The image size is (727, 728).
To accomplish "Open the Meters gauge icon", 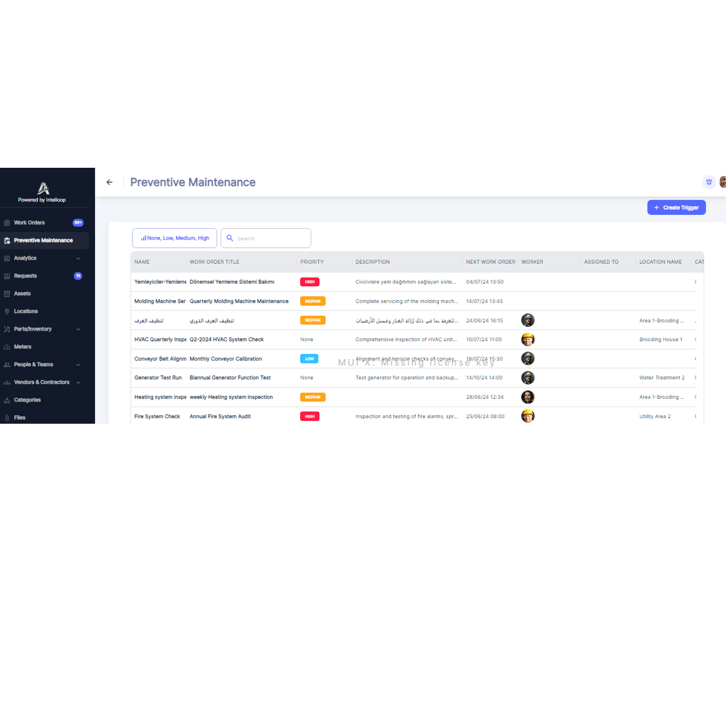I will coord(6,346).
